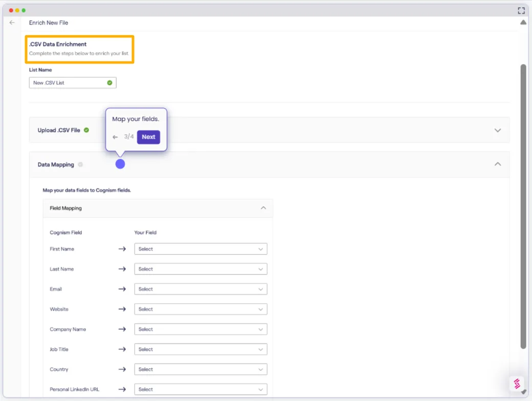Image resolution: width=532 pixels, height=401 pixels.
Task: Click the Job Title field label
Action: click(59, 349)
